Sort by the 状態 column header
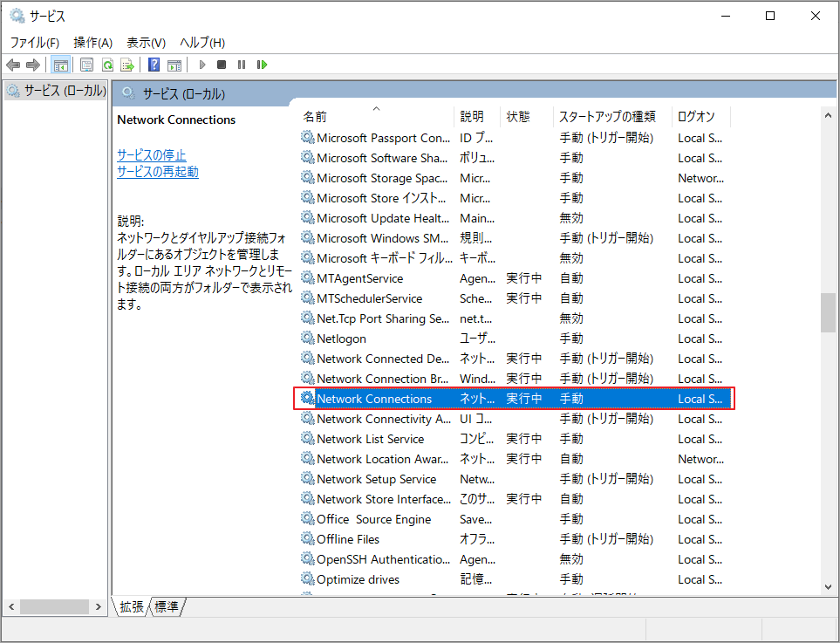The height and width of the screenshot is (643, 840). [x=527, y=116]
